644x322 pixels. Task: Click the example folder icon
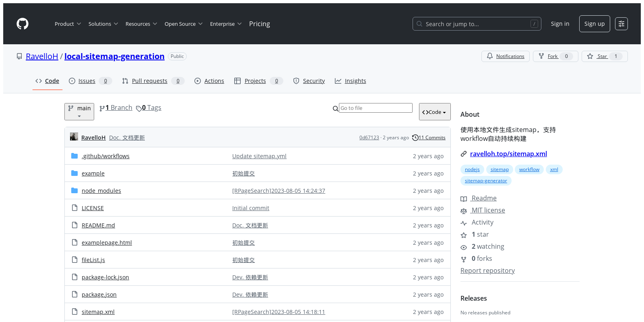[74, 173]
